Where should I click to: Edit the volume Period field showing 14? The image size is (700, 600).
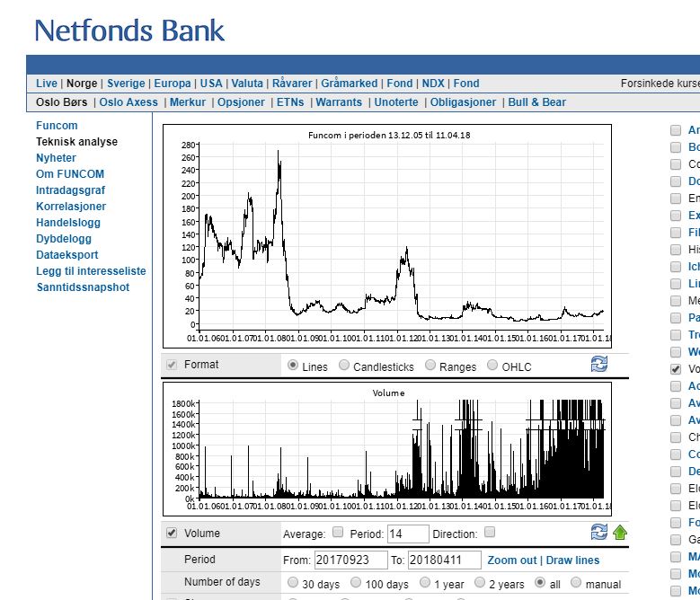tap(408, 534)
